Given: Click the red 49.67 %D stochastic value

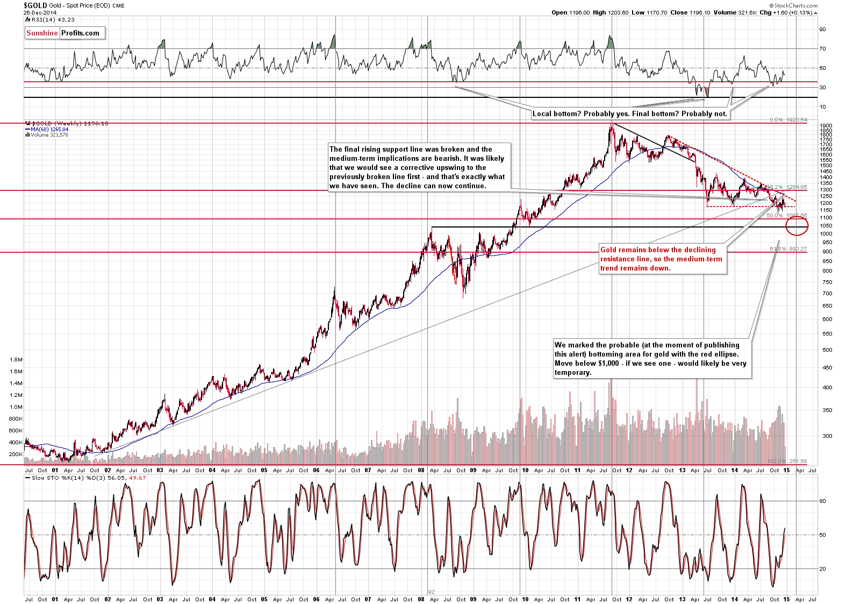Looking at the screenshot, I should coord(138,478).
